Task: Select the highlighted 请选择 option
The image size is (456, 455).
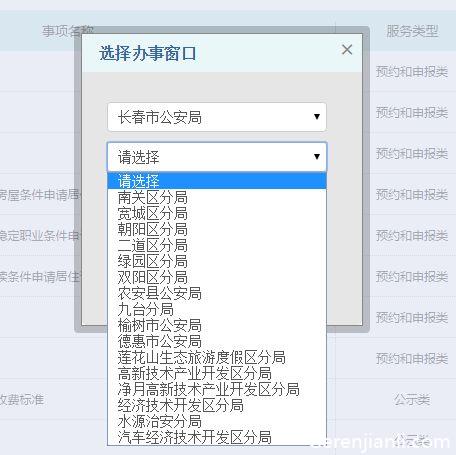Action: coord(217,181)
